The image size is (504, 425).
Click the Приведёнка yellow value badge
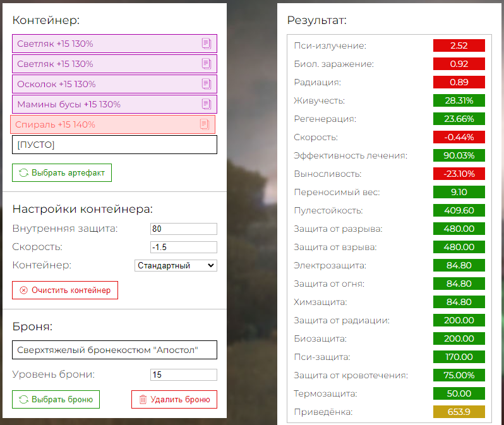(x=459, y=412)
